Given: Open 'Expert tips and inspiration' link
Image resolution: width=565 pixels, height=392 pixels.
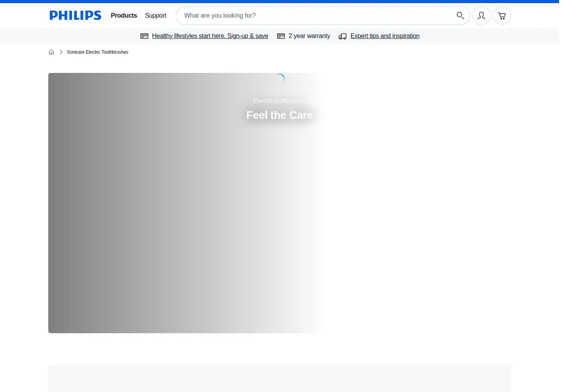Looking at the screenshot, I should (385, 36).
